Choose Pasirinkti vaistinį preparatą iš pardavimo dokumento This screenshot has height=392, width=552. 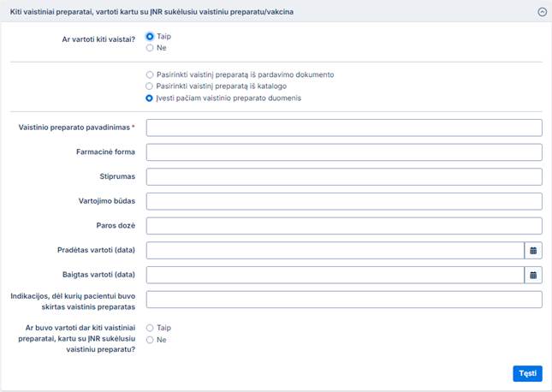coord(151,75)
